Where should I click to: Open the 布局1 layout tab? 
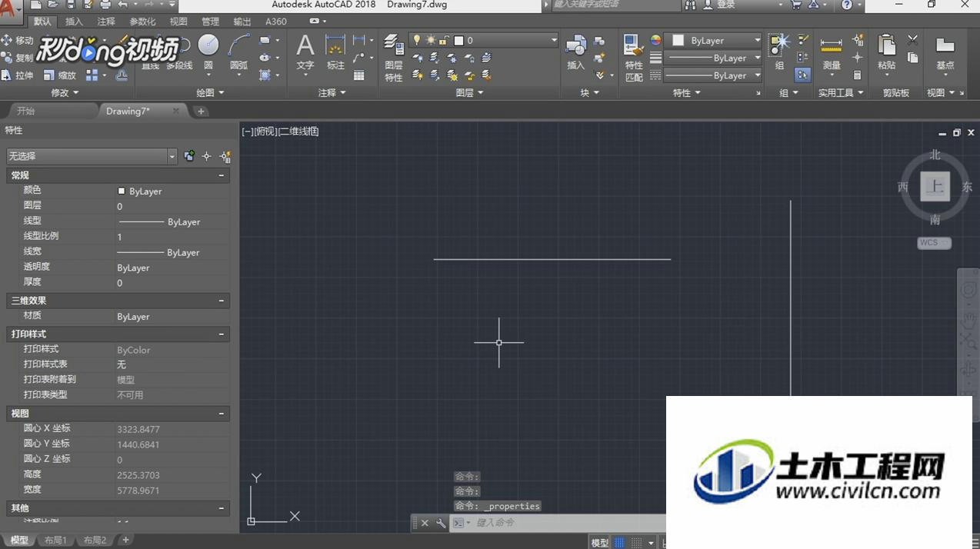55,541
